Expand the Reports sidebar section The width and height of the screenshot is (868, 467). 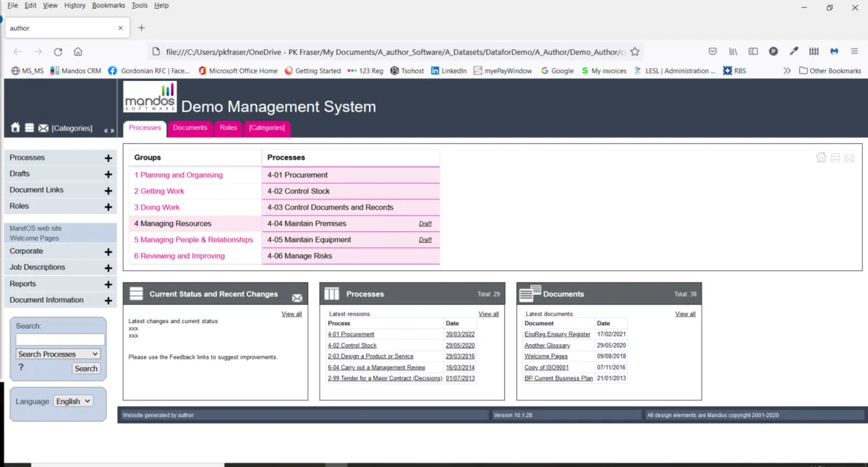pyautogui.click(x=108, y=285)
